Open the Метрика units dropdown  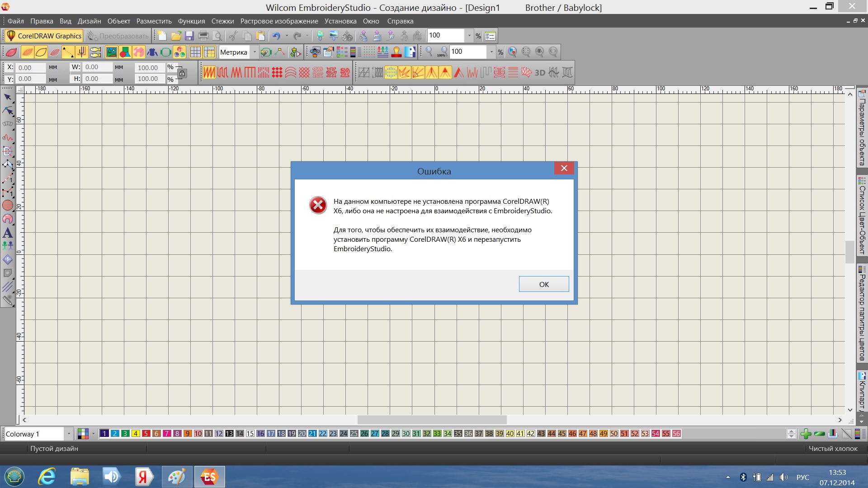coord(255,52)
